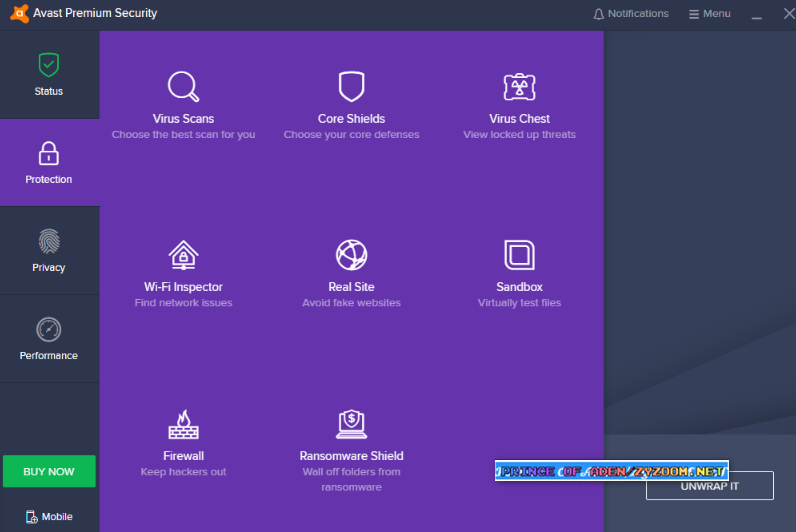
Task: Open Real Site globe icon
Action: click(x=351, y=255)
